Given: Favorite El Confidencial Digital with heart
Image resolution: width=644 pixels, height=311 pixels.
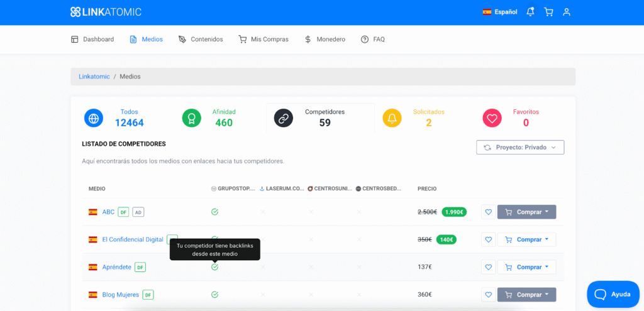Looking at the screenshot, I should (488, 239).
